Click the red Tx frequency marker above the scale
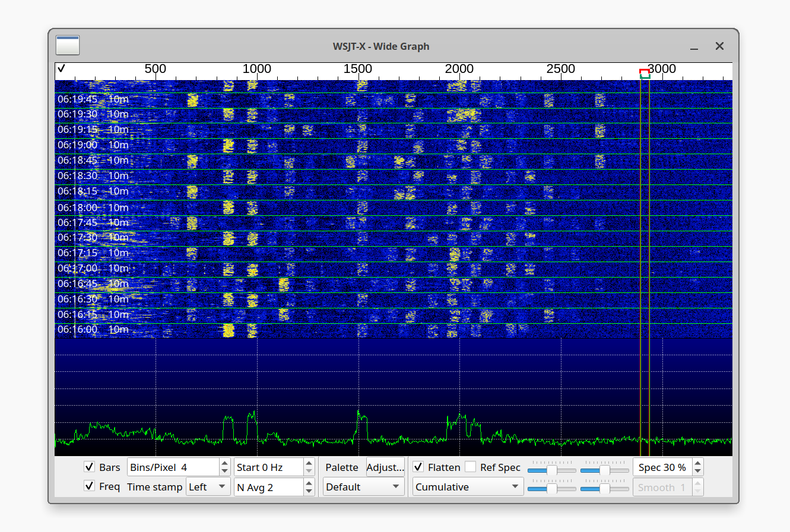Screen dimensions: 790x532 [644, 71]
